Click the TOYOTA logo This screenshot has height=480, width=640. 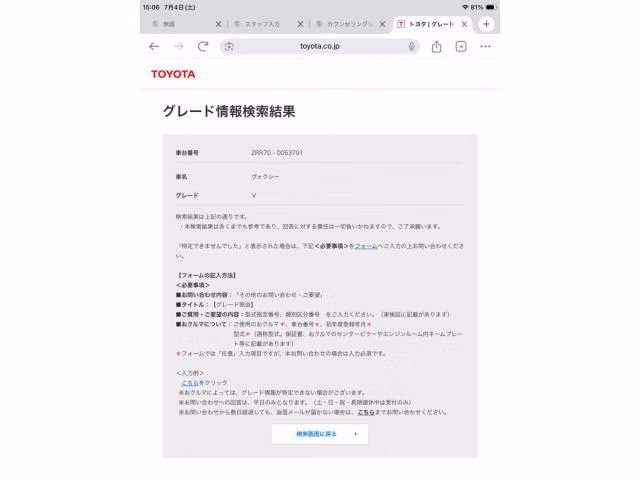coord(173,74)
